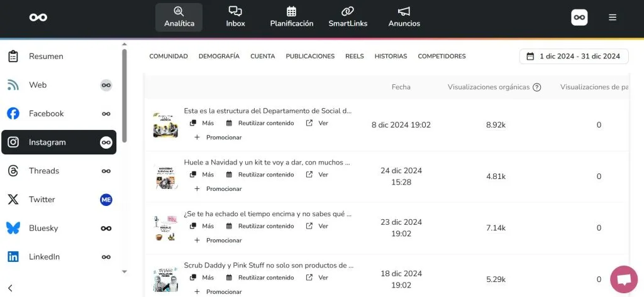This screenshot has height=297, width=644.
Task: Open the chat support bubble
Action: pyautogui.click(x=623, y=279)
